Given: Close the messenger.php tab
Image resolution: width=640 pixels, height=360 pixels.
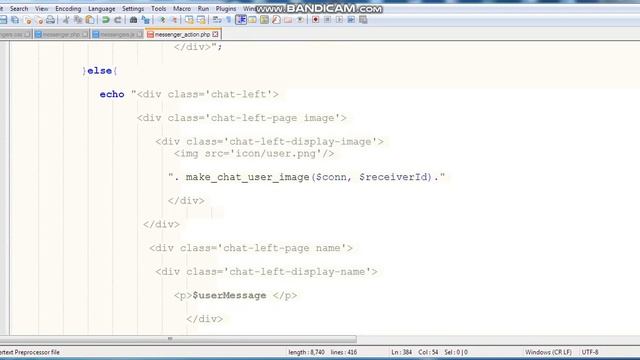Looking at the screenshot, I should 85,35.
